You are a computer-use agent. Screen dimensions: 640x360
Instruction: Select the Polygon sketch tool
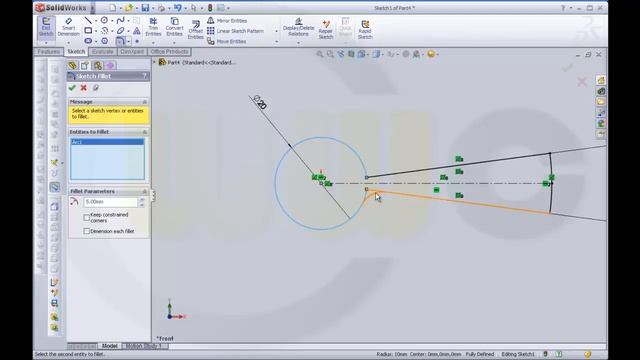coord(104,41)
